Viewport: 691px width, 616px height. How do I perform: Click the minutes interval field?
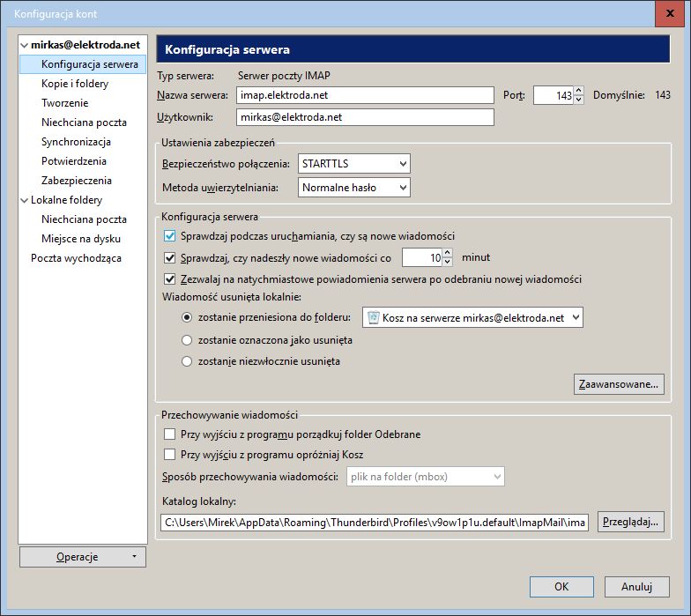pos(422,257)
